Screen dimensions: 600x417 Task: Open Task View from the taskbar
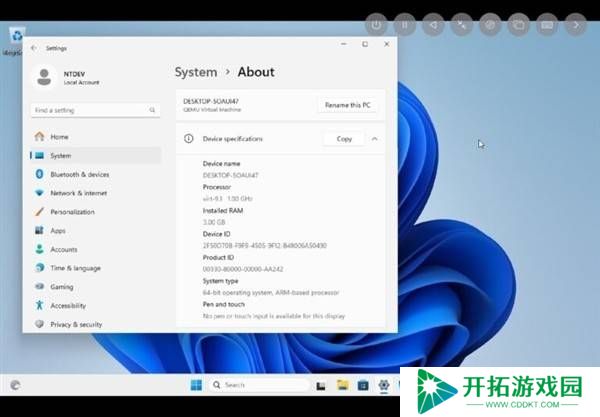pos(321,386)
